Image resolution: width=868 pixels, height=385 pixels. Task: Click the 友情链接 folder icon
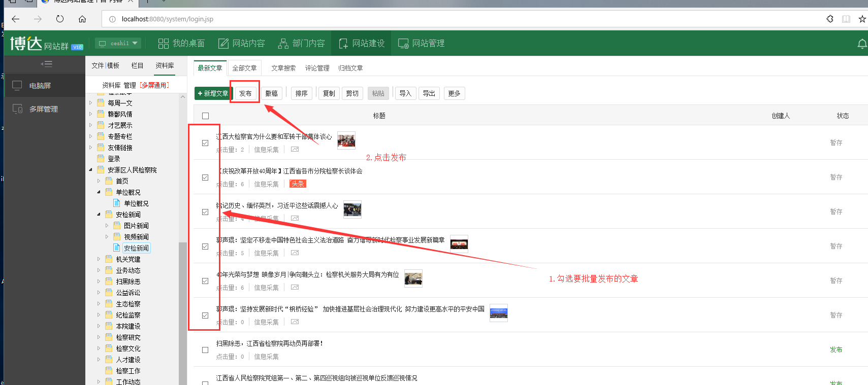[x=101, y=147]
